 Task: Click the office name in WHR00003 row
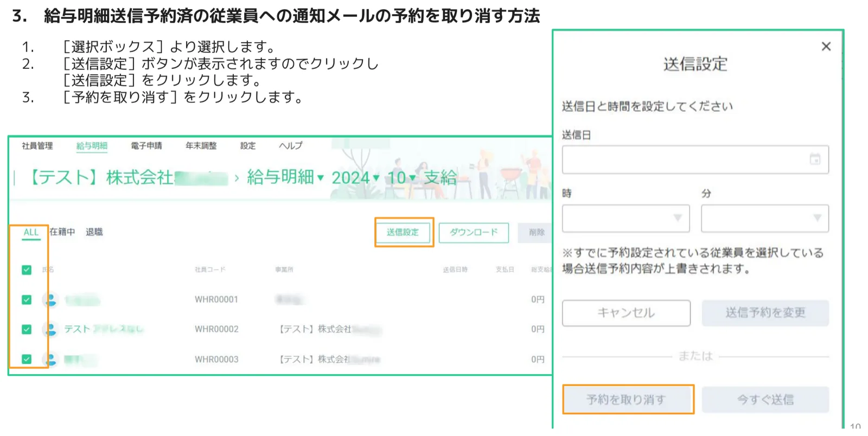tap(330, 359)
